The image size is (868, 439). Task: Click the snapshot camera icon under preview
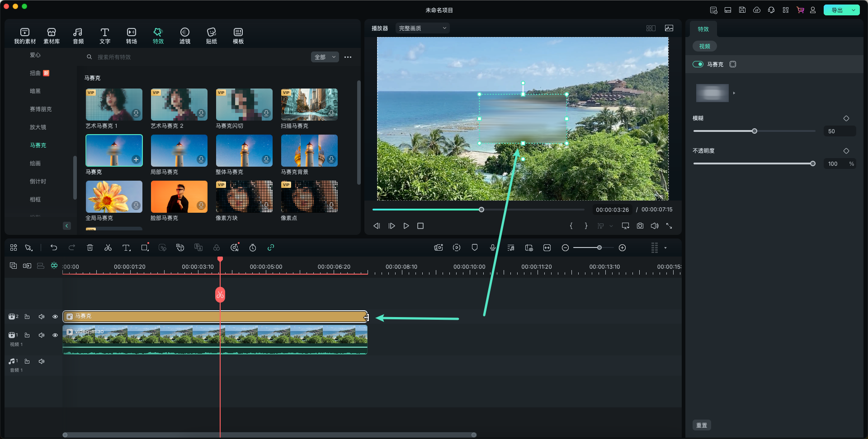pyautogui.click(x=640, y=226)
